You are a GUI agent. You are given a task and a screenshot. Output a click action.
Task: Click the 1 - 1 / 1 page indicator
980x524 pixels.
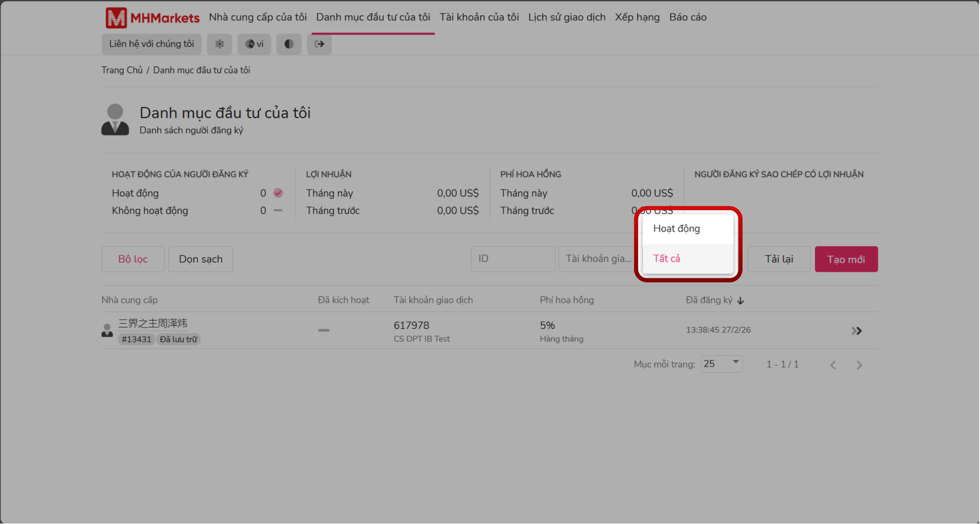pyautogui.click(x=782, y=364)
